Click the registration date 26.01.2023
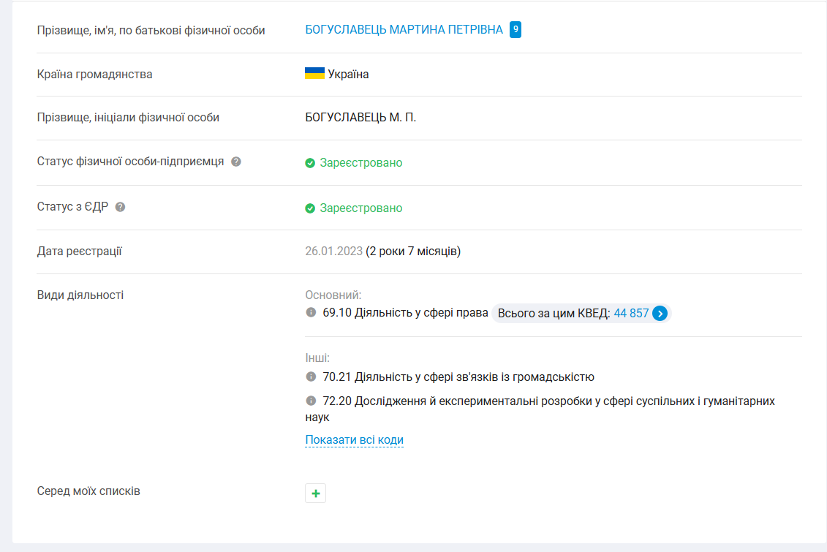 (333, 251)
